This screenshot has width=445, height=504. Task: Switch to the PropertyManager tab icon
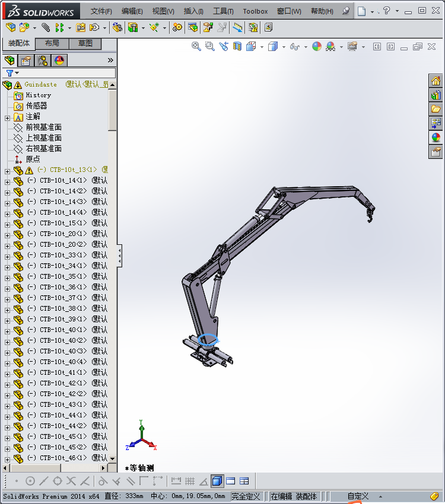click(x=26, y=60)
